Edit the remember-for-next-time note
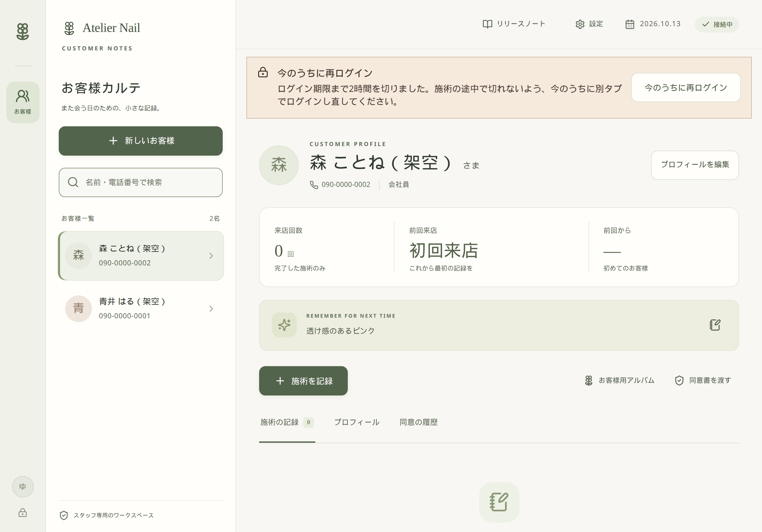The image size is (762, 532). point(715,325)
